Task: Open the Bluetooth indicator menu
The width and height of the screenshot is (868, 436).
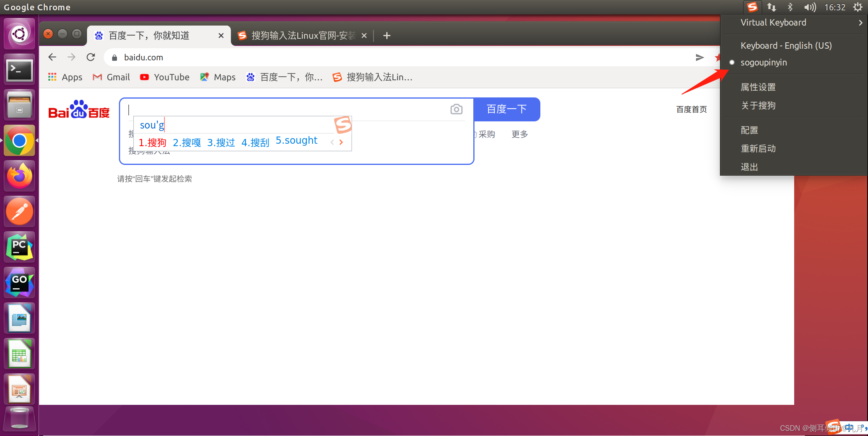Action: pyautogui.click(x=790, y=7)
